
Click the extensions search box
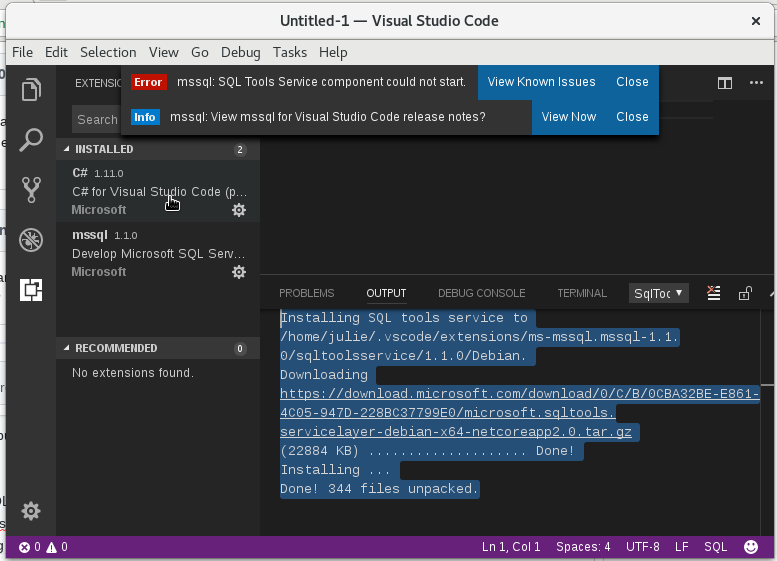pyautogui.click(x=97, y=119)
